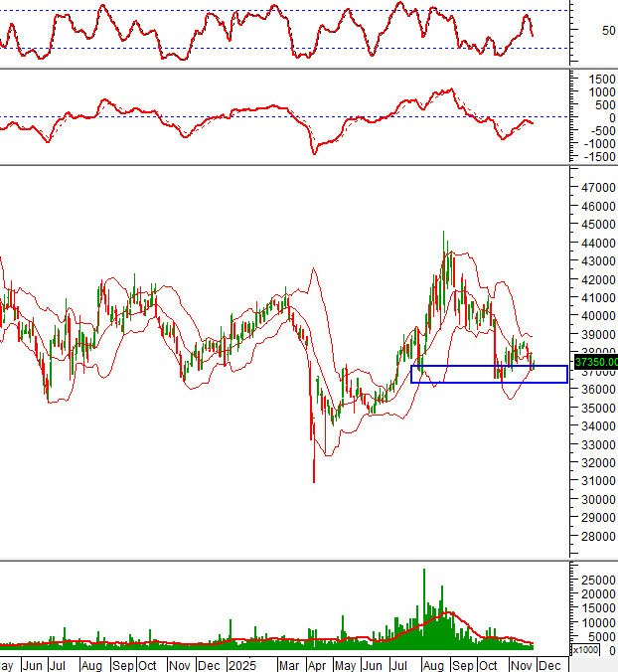The height and width of the screenshot is (672, 618).
Task: Click the 28000 price axis label
Action: click(x=597, y=536)
